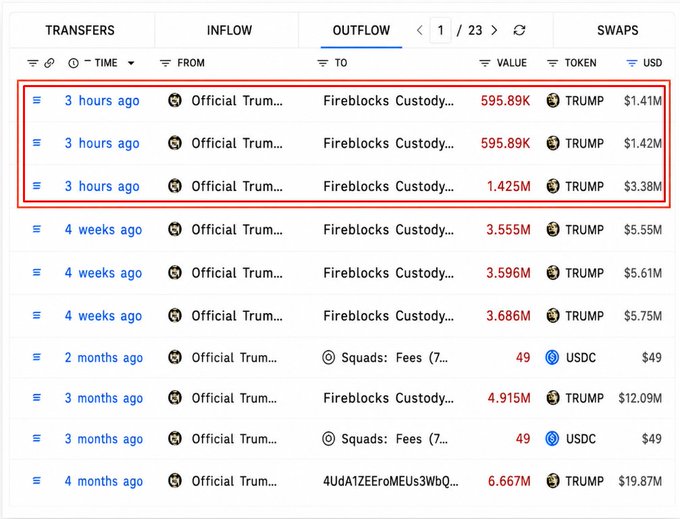Toggle the clock time-format icon
Image resolution: width=680 pixels, height=519 pixels.
[x=73, y=63]
